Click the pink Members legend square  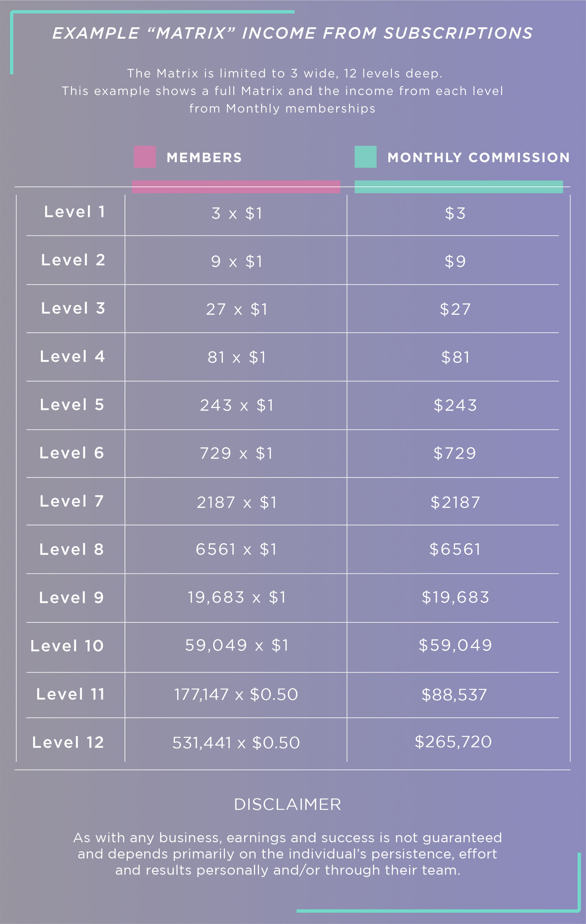point(145,157)
